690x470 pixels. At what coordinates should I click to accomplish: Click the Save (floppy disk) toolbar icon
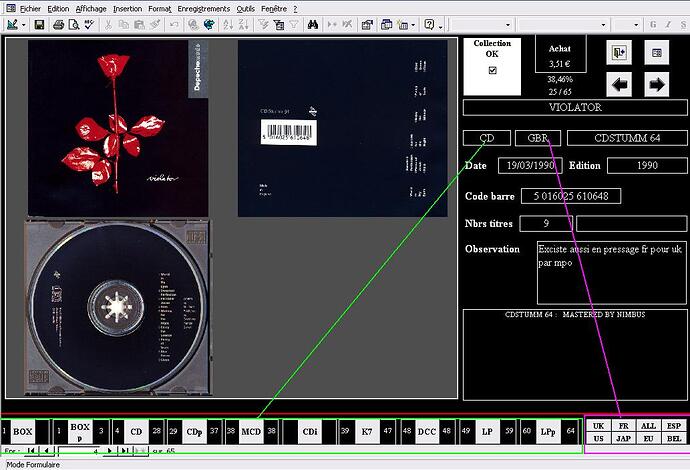[x=40, y=25]
